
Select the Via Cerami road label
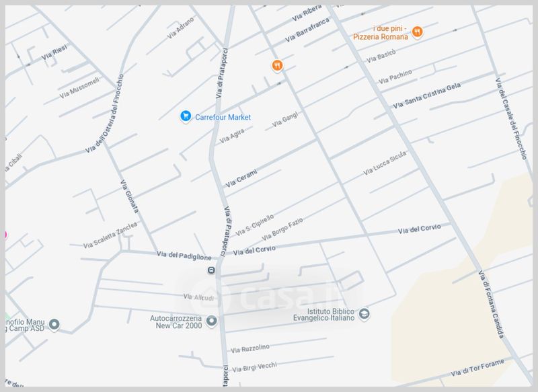pos(241,179)
